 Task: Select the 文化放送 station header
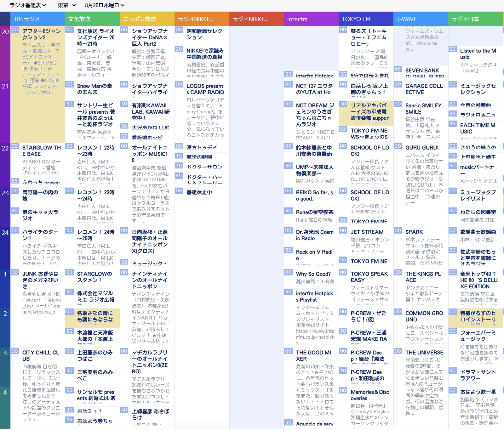tap(92, 19)
